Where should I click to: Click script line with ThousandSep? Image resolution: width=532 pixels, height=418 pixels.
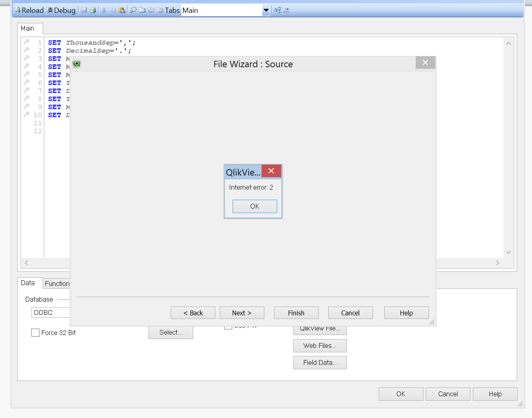[92, 43]
